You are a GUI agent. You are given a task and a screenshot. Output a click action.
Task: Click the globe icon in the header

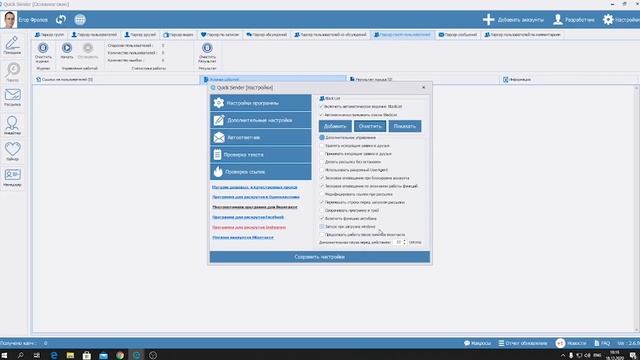[80, 19]
